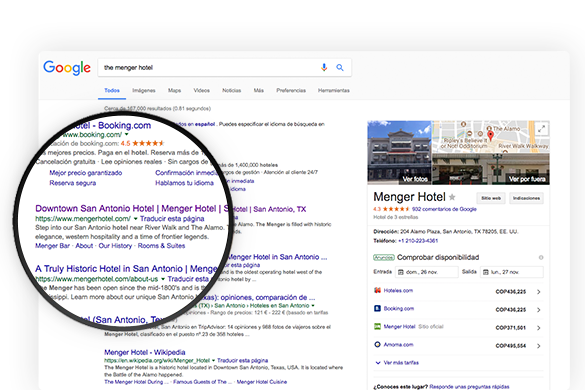
Task: Click the Google logo
Action: point(67,68)
